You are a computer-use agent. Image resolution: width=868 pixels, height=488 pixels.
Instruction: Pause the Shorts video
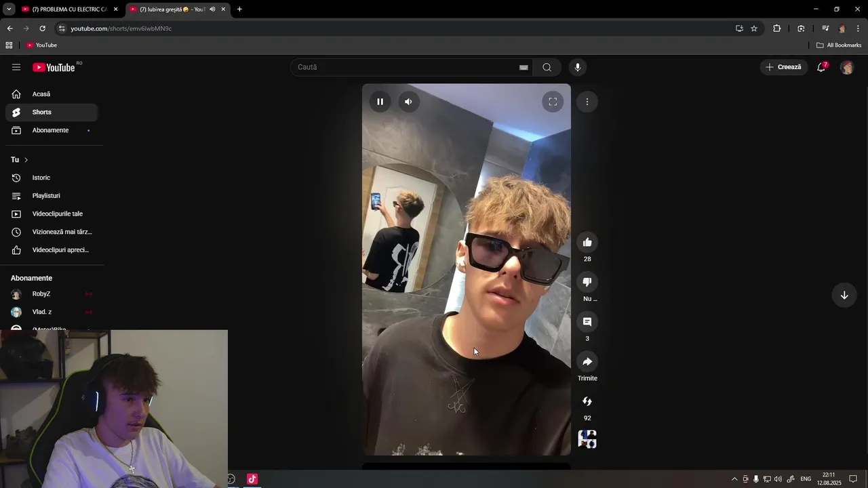point(380,102)
